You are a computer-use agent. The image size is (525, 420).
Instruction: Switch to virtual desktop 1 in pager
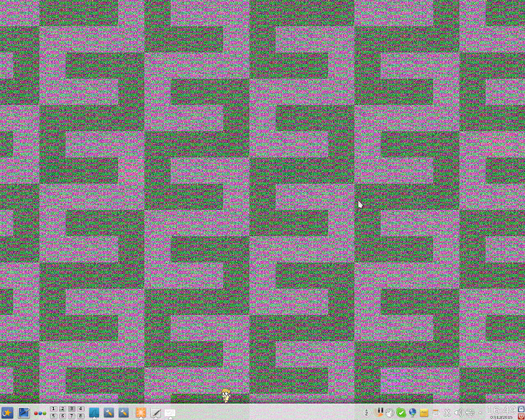53,409
